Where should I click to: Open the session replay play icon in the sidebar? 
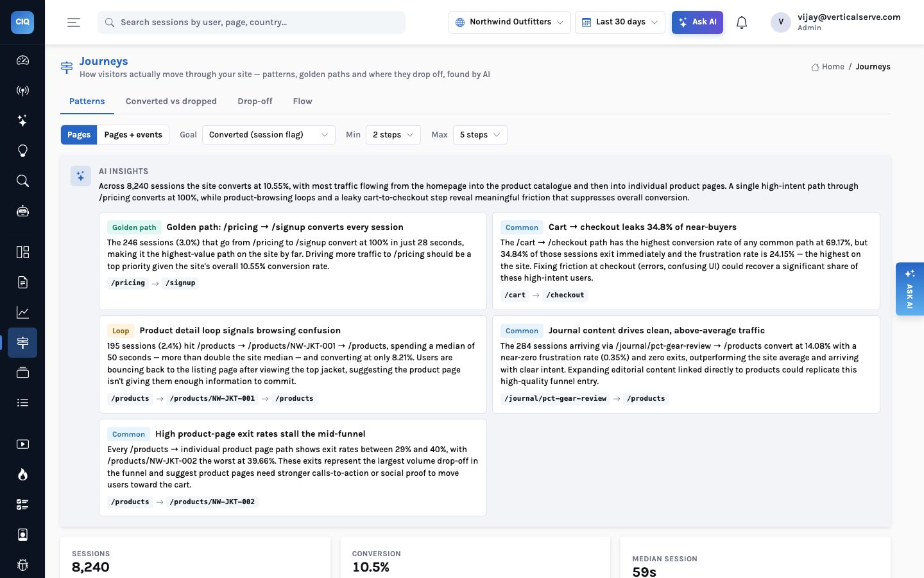pyautogui.click(x=22, y=444)
